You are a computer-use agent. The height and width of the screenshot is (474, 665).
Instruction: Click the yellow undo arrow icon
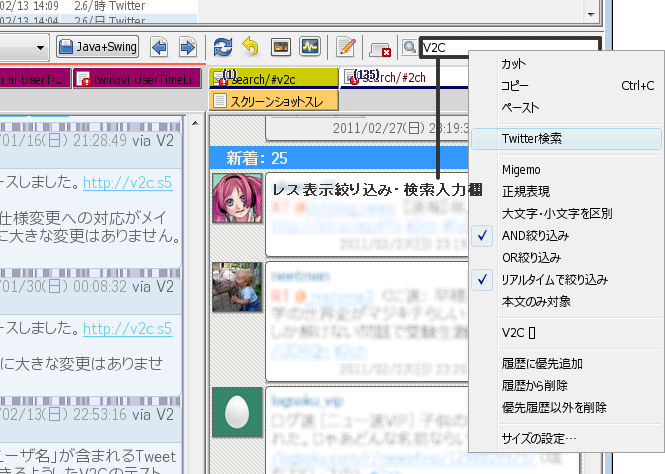251,47
